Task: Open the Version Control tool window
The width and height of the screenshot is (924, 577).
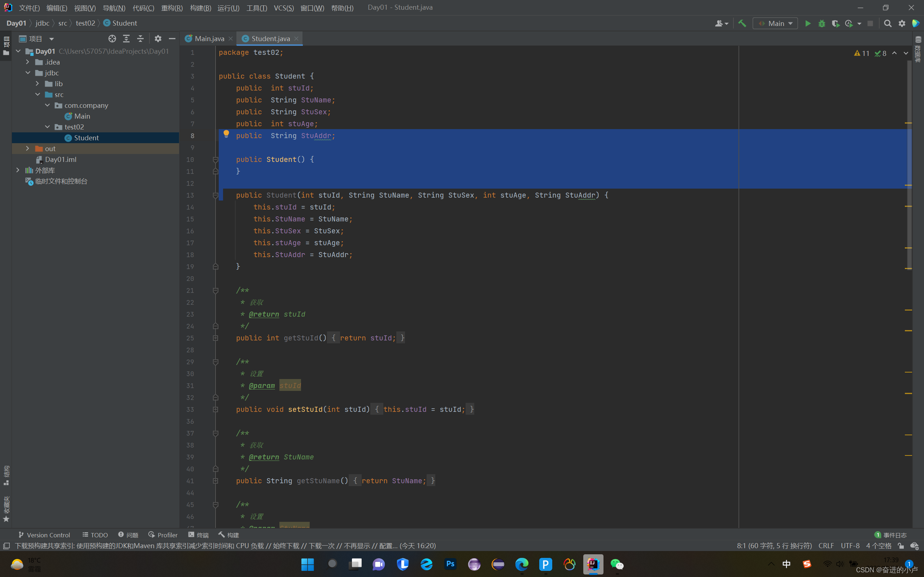Action: coord(44,535)
